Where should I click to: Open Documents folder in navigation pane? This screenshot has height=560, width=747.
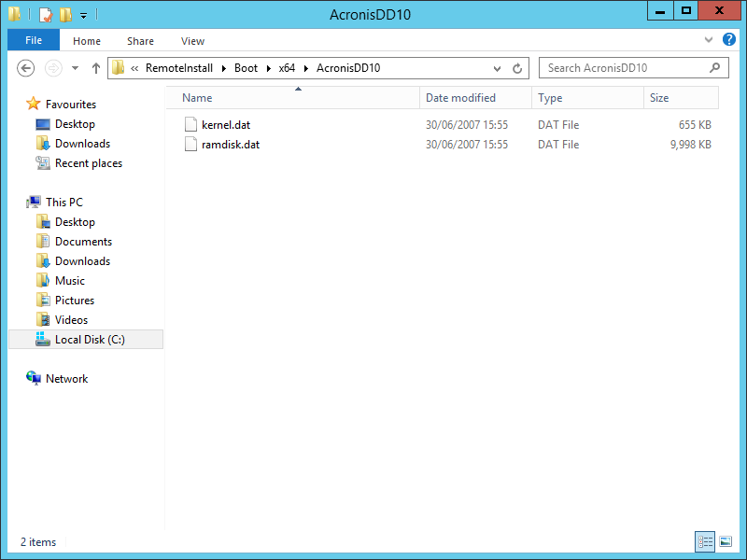tap(83, 242)
